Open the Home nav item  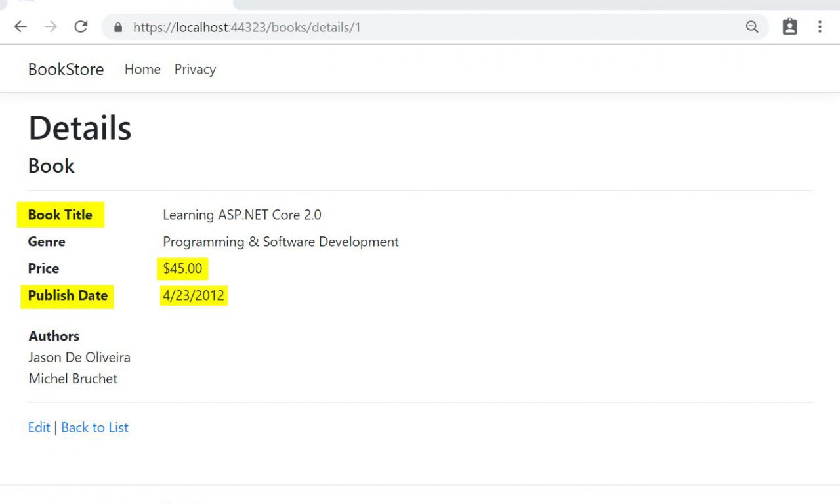point(142,70)
